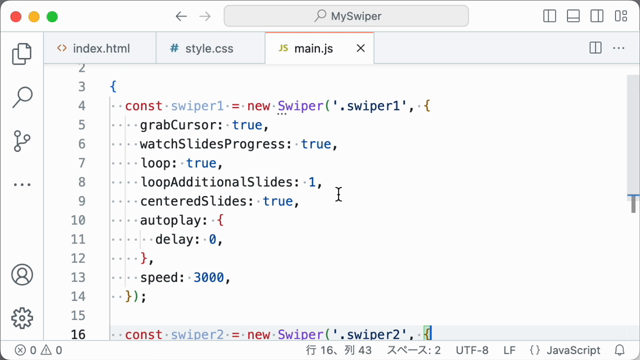The image size is (640, 360).
Task: Open the Explorer view in activity bar
Action: tap(22, 54)
